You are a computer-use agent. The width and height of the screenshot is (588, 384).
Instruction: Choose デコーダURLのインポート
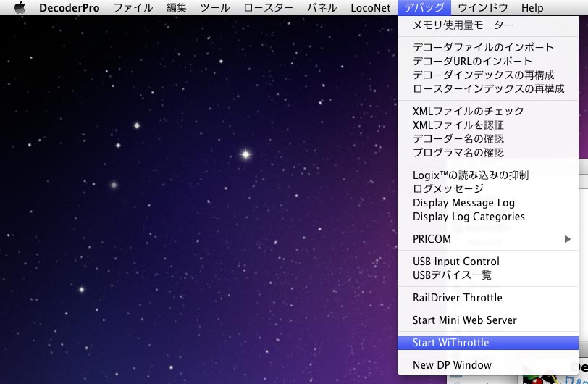[488, 61]
